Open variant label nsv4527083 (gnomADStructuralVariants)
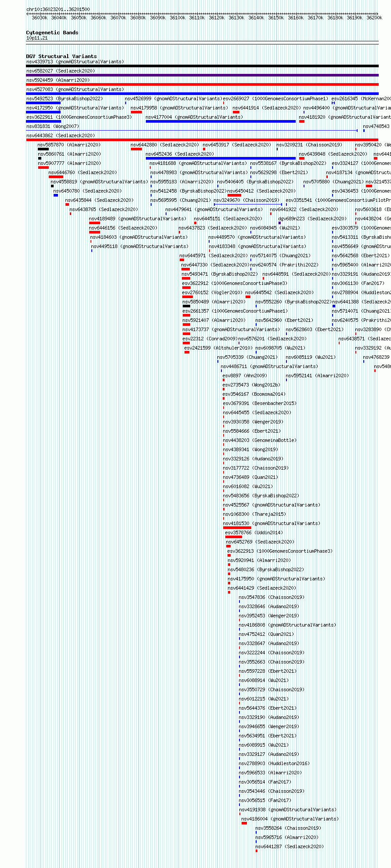The width and height of the screenshot is (391, 868). coord(75,89)
